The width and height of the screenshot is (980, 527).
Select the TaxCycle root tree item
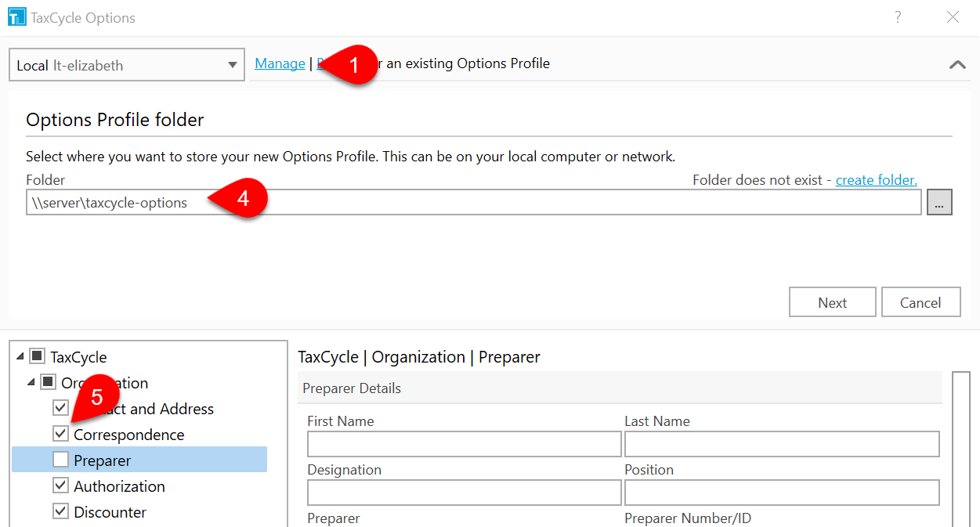[x=78, y=357]
